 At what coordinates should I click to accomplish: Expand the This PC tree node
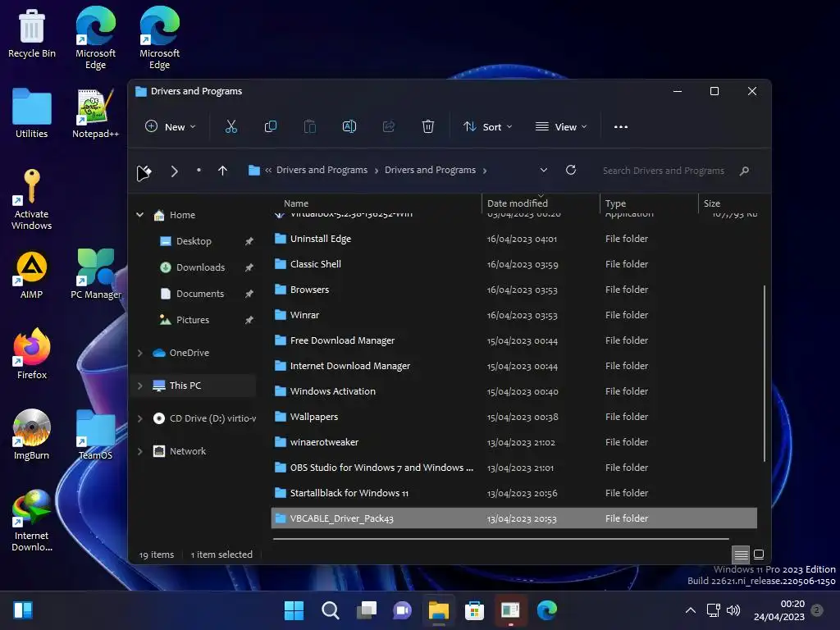pos(139,386)
